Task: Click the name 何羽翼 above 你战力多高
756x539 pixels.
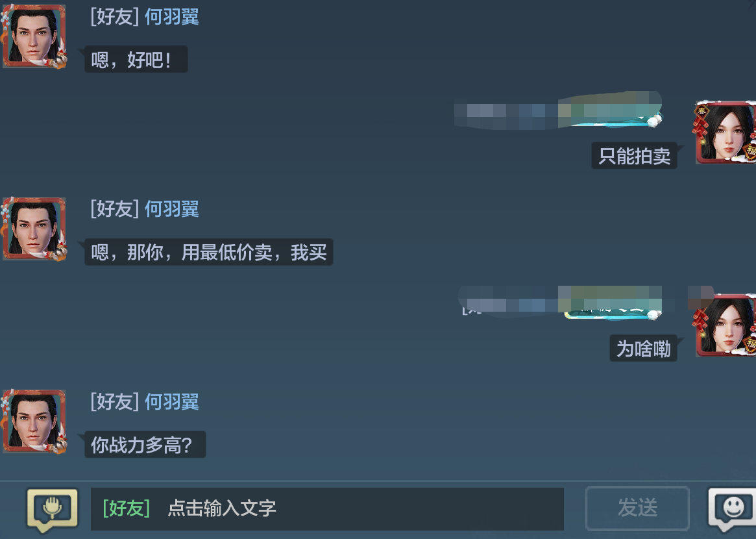Action: (172, 402)
